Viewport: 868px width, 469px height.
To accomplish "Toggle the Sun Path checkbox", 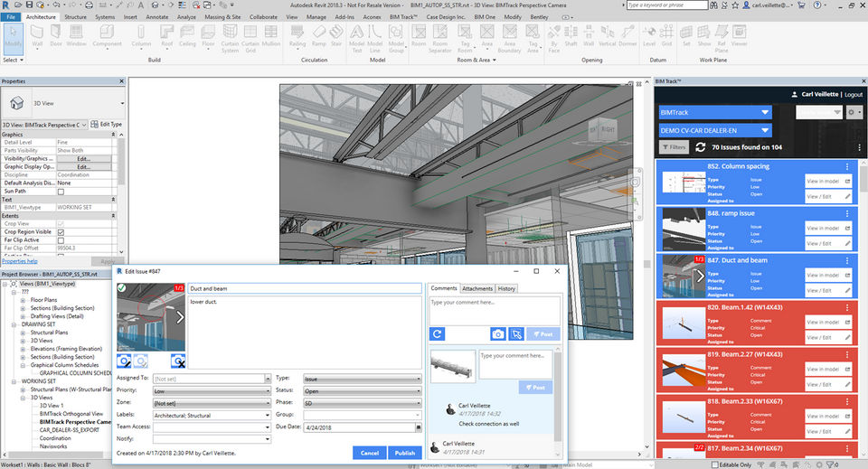I will pyautogui.click(x=61, y=192).
